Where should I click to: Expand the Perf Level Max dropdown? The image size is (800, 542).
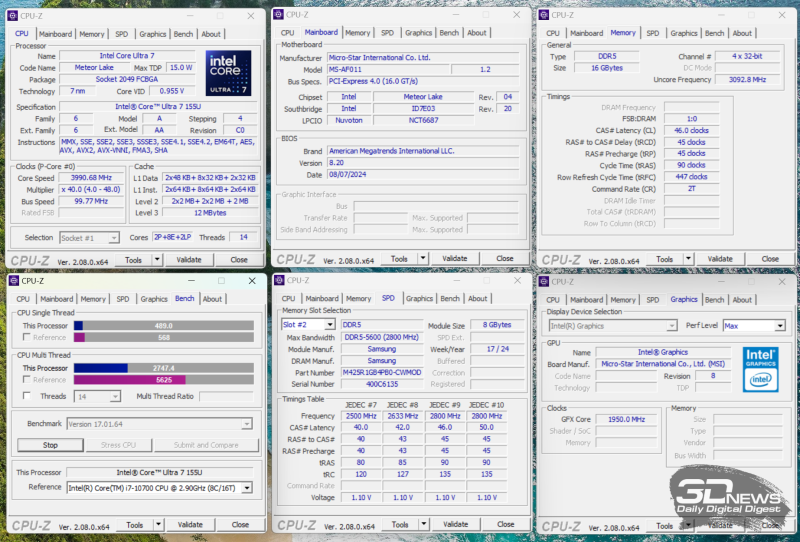coord(780,325)
